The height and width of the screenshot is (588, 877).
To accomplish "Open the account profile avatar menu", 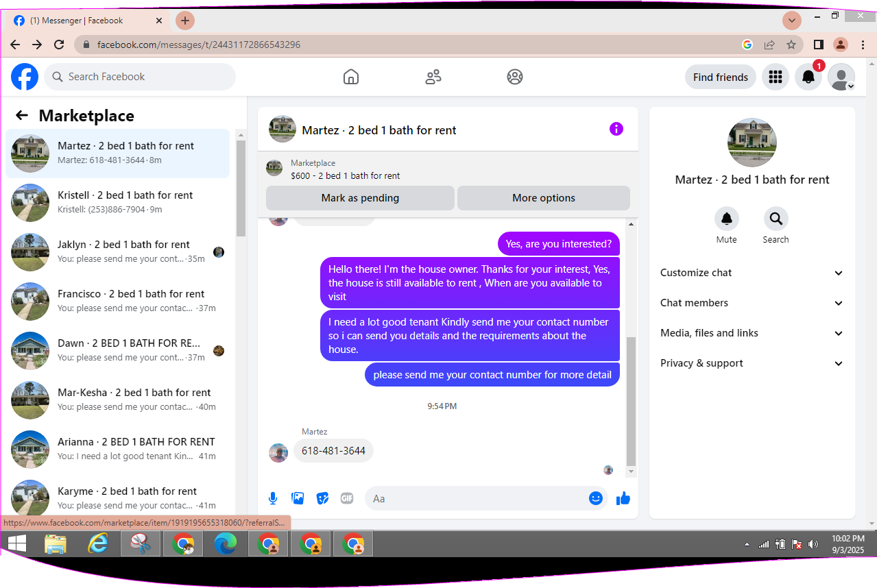I will [x=841, y=77].
